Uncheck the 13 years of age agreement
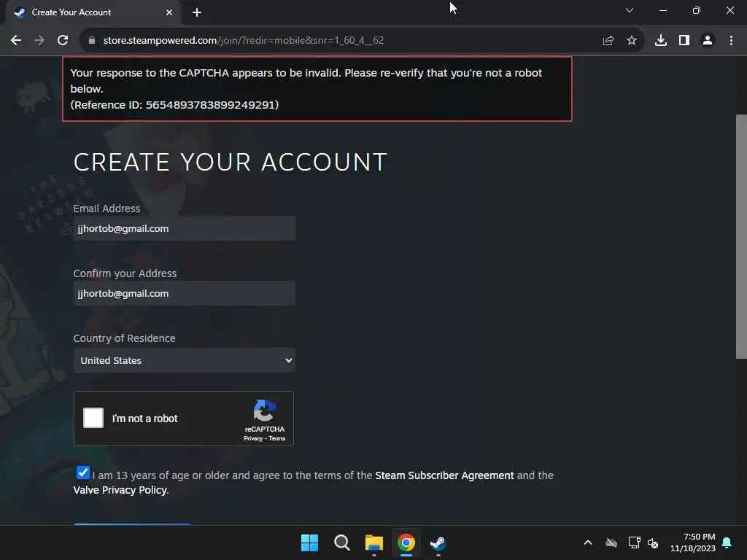747x560 pixels. tap(83, 472)
